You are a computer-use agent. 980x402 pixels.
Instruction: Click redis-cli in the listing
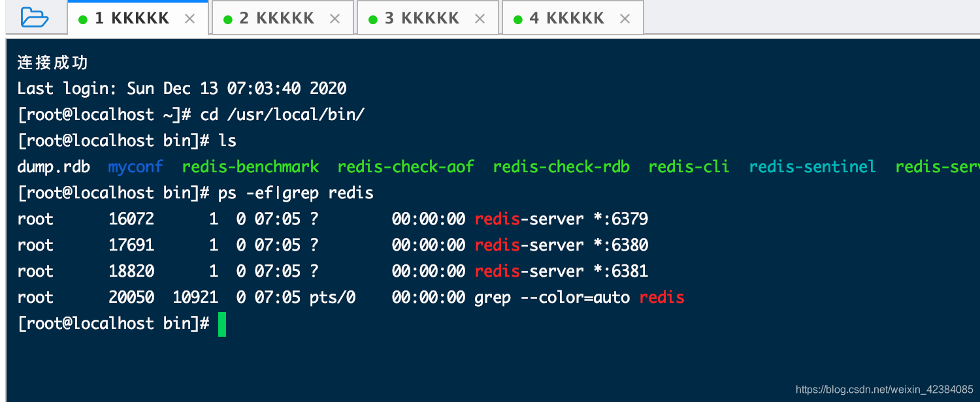(x=689, y=167)
